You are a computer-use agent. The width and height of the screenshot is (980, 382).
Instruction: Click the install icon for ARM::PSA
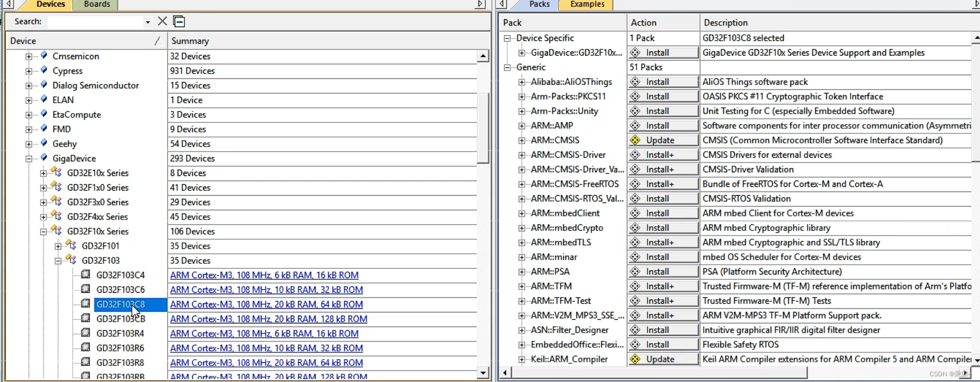click(x=635, y=271)
